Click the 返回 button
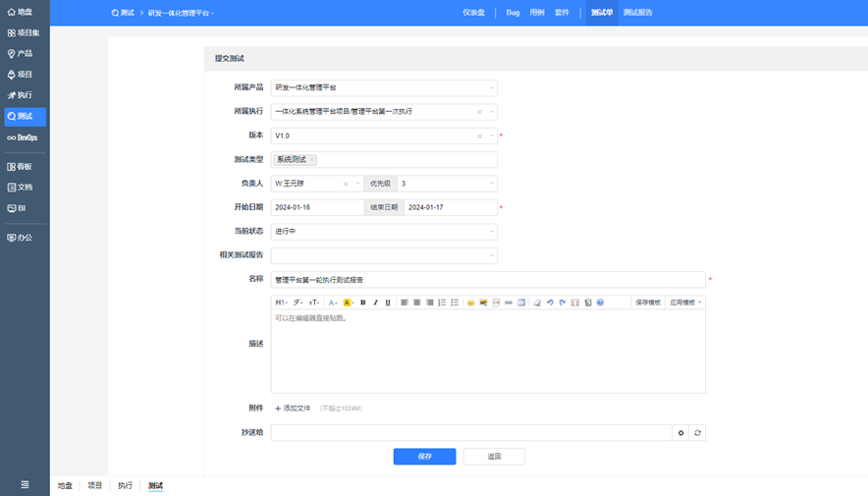This screenshot has width=868, height=496. (x=494, y=456)
